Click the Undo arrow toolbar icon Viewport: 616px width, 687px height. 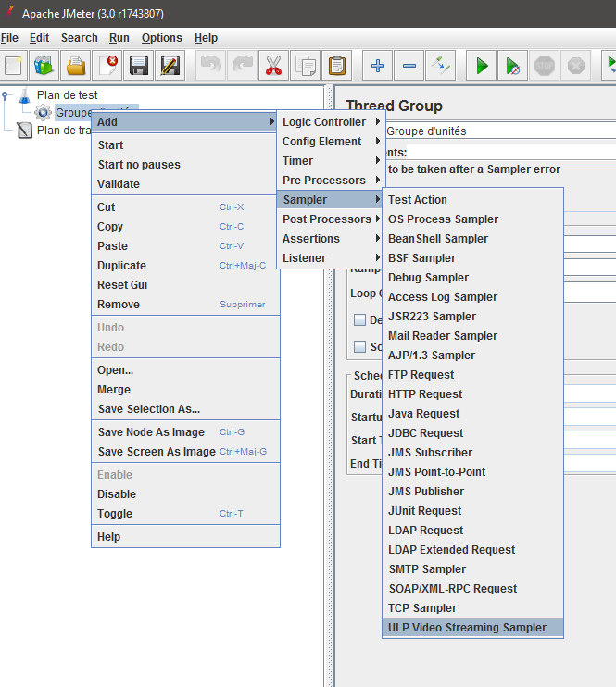210,66
